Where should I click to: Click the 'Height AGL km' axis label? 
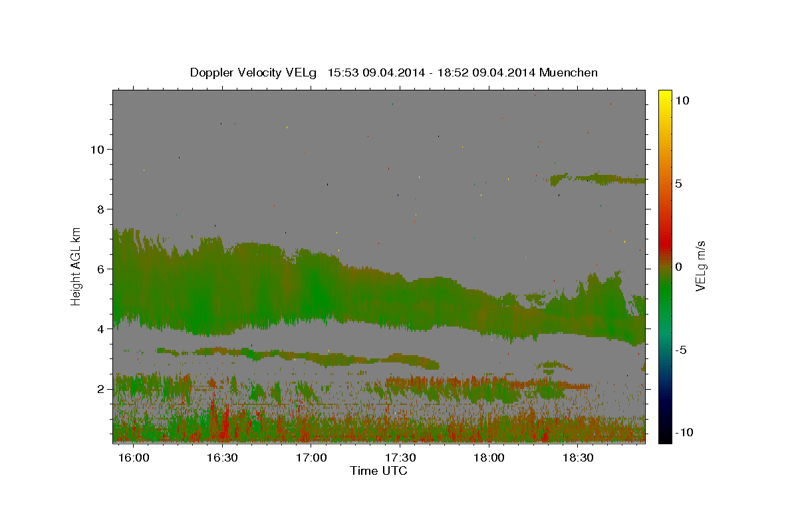(x=76, y=267)
